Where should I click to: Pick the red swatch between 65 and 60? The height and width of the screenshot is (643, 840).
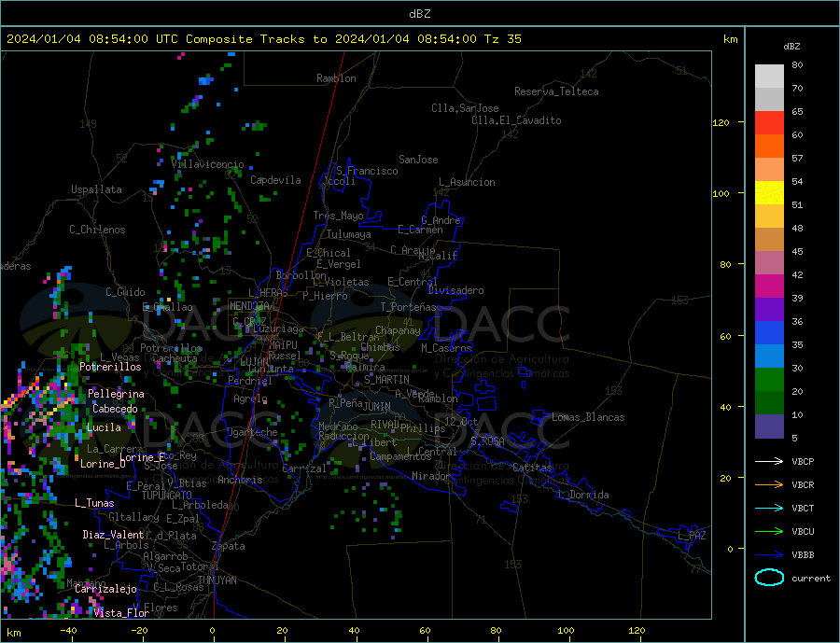769,123
